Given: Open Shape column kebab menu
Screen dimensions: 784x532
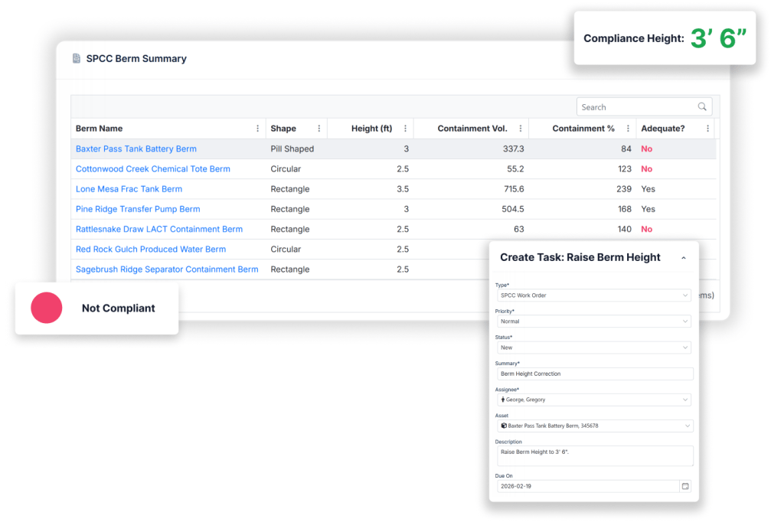Looking at the screenshot, I should pos(318,129).
